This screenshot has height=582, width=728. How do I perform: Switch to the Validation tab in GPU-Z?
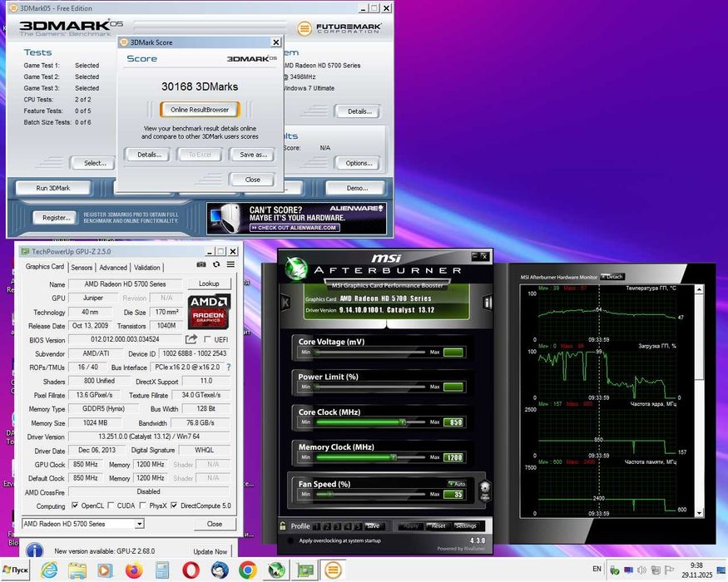pyautogui.click(x=146, y=268)
